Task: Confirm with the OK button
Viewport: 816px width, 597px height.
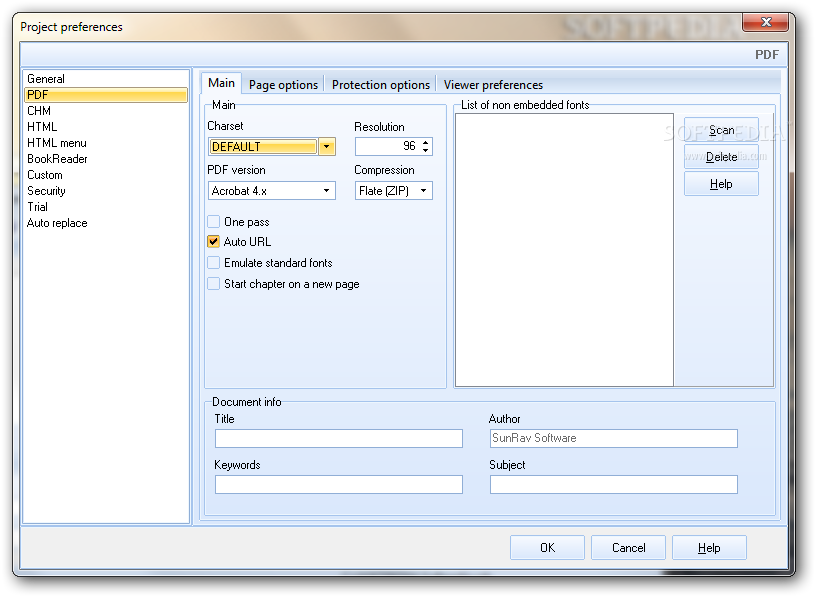Action: 547,548
